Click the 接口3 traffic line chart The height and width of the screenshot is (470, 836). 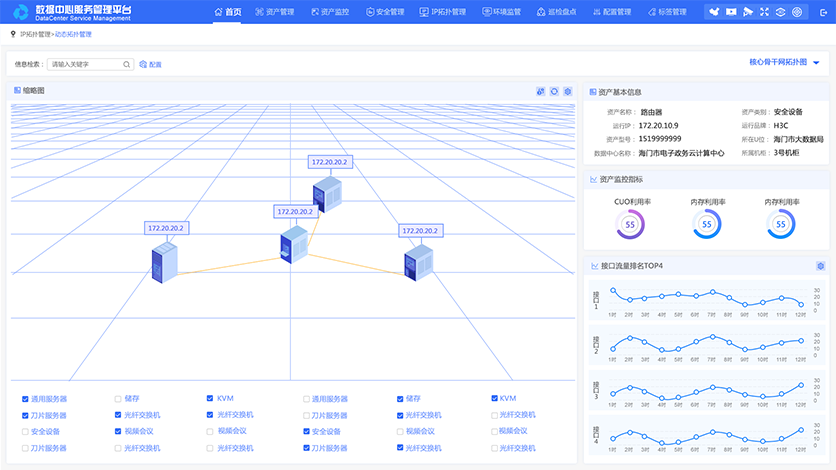coord(706,390)
